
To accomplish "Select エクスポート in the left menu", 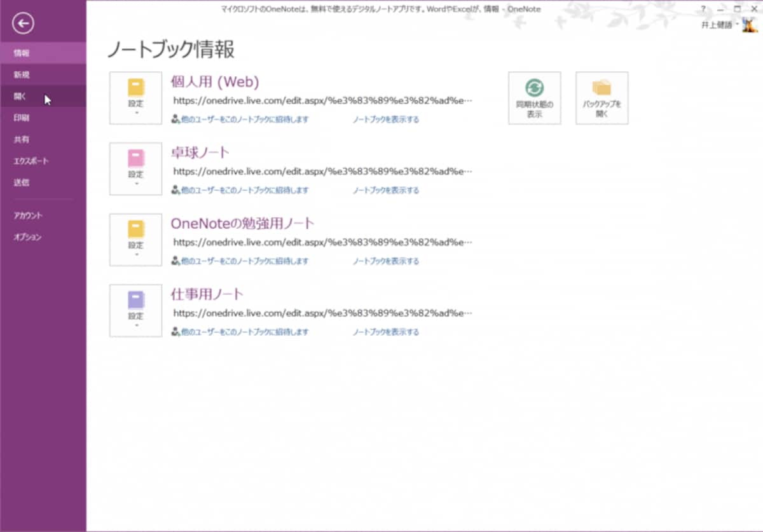I will (x=43, y=161).
